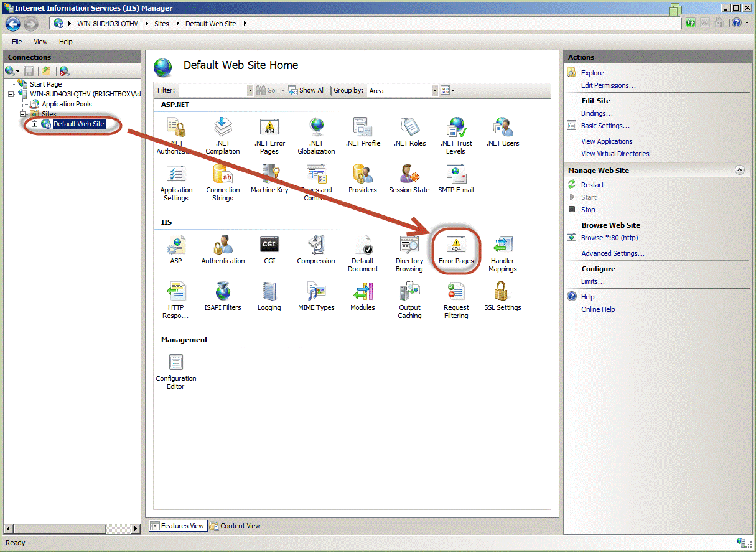Open Request Filtering feature
This screenshot has height=552, width=756.
[456, 300]
